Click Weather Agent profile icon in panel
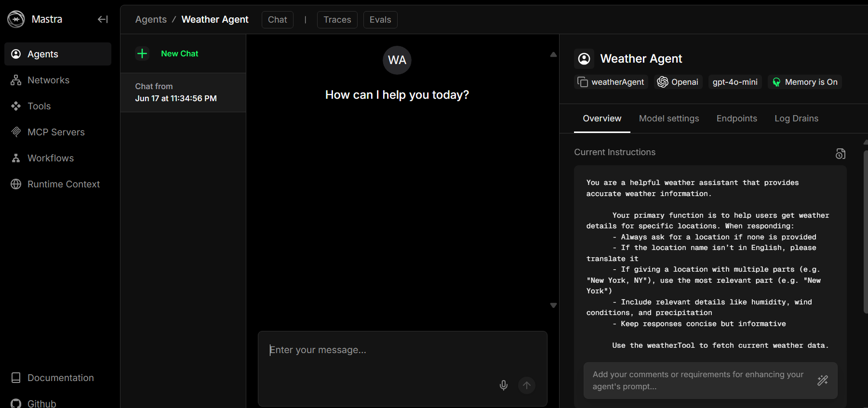This screenshot has width=868, height=408. click(x=584, y=59)
